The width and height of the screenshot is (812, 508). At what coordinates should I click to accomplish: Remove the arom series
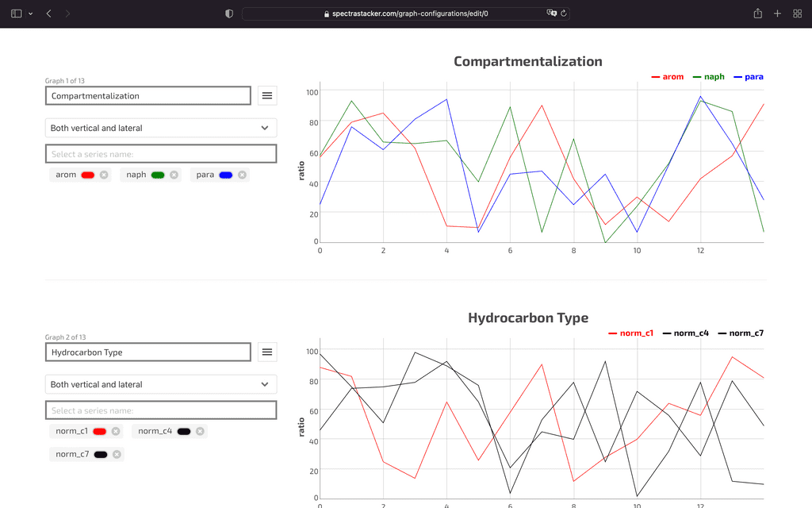(x=104, y=175)
